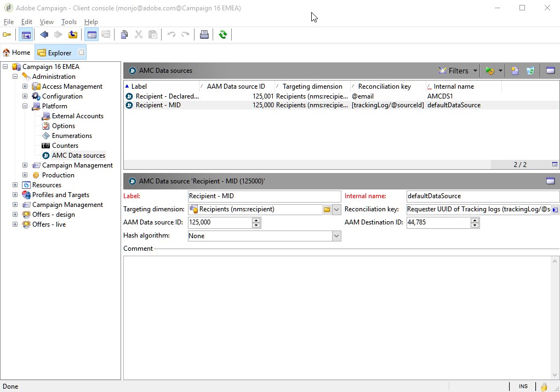Click the blue back arrow icon

coord(44,34)
